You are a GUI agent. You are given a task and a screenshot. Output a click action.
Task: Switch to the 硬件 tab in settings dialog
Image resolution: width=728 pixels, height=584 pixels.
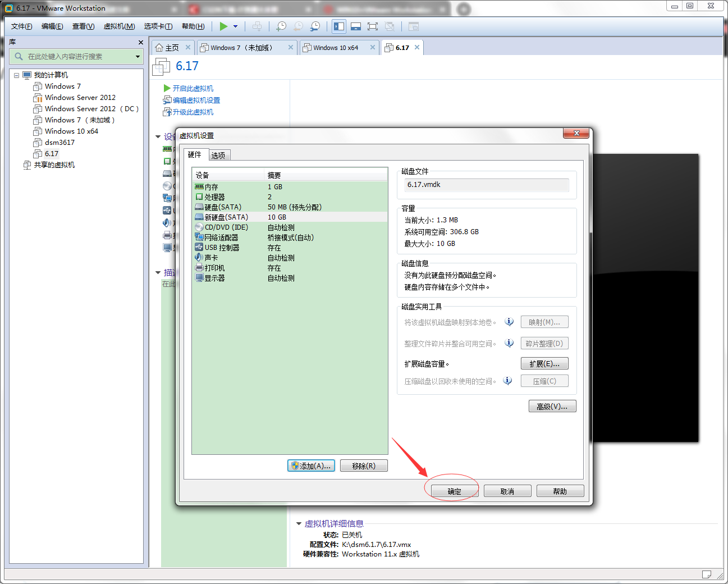point(195,154)
